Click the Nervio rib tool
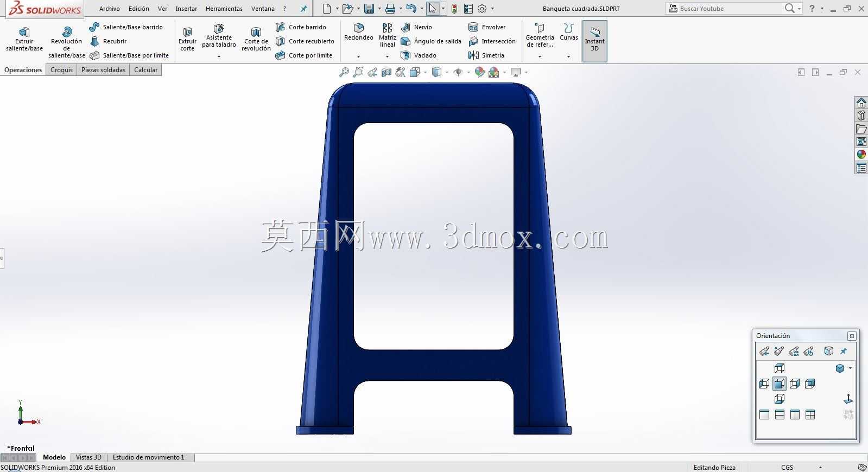The image size is (868, 472). [x=417, y=27]
